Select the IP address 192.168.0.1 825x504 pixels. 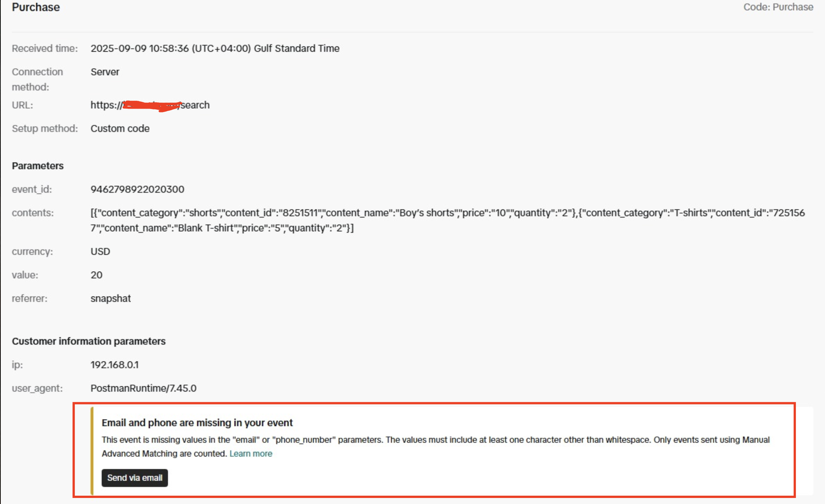coord(114,364)
